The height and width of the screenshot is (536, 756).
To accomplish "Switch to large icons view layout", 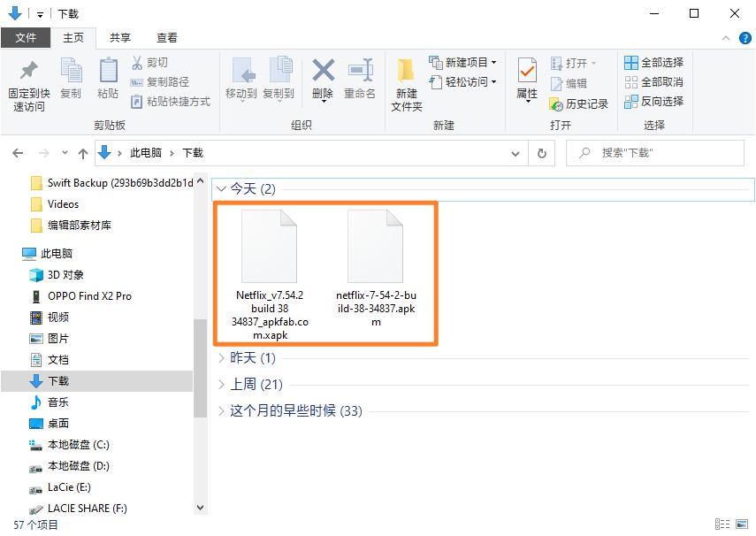I will pyautogui.click(x=742, y=524).
